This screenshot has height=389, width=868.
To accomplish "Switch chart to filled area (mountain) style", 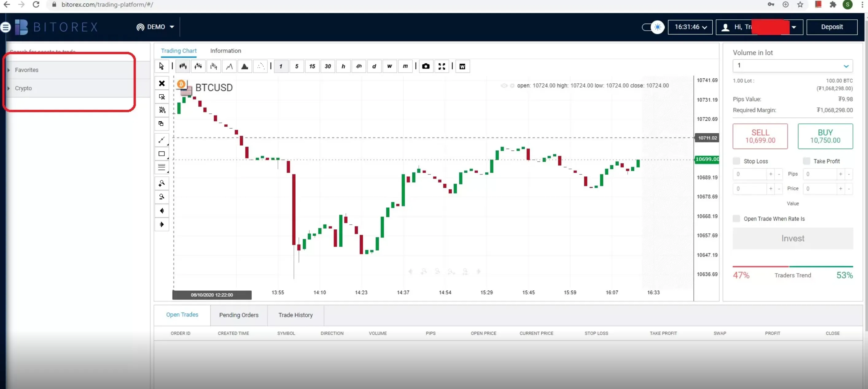I will pos(245,66).
